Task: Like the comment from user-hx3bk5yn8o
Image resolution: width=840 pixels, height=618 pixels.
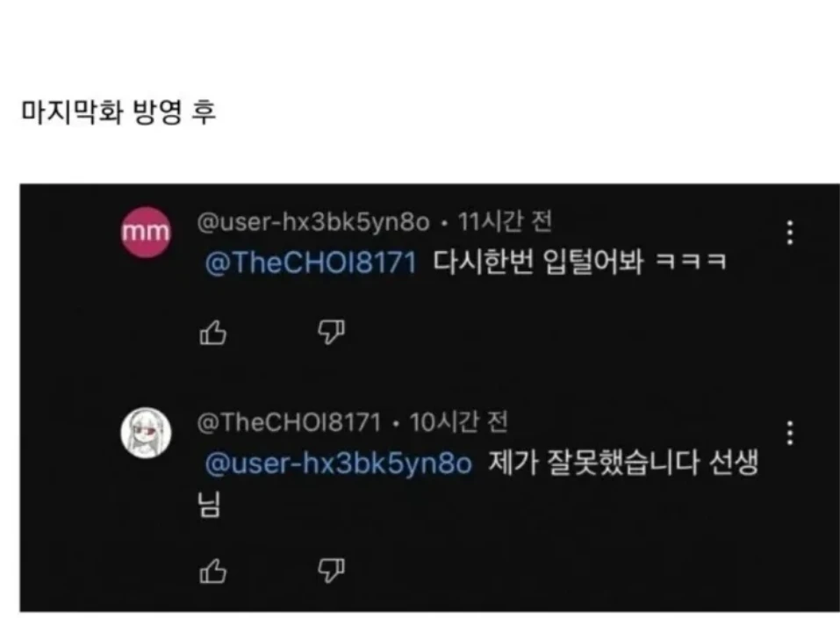Action: (x=213, y=332)
